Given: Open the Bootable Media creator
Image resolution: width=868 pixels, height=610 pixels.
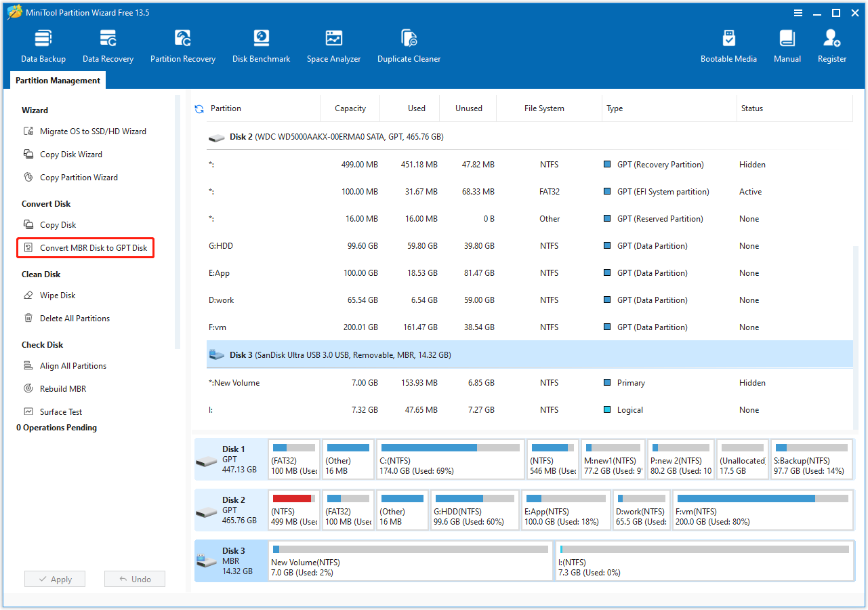Looking at the screenshot, I should 728,44.
